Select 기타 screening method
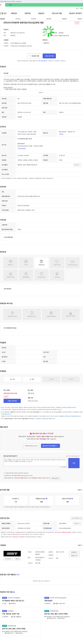Viewport: 83px width, 644px height. pos(71,379)
